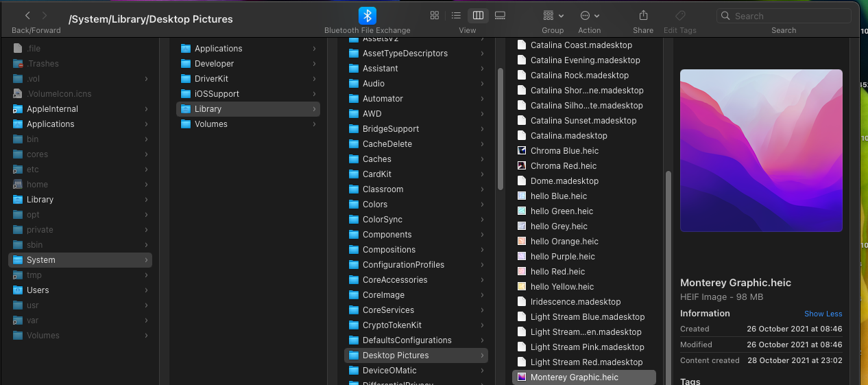Select the Caches folder

click(x=416, y=159)
